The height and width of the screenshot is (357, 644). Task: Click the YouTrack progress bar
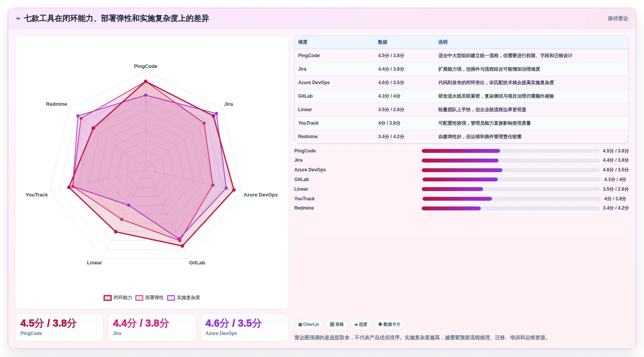[x=512, y=199]
